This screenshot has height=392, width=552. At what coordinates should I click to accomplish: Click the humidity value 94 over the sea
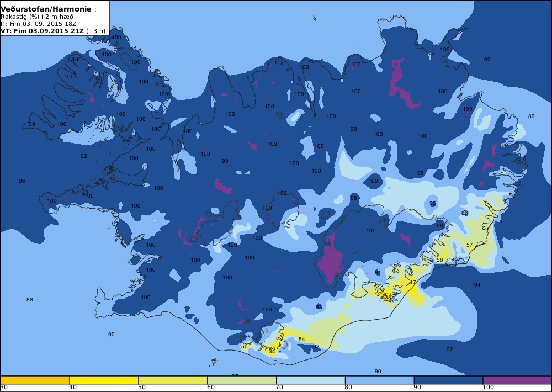(477, 284)
